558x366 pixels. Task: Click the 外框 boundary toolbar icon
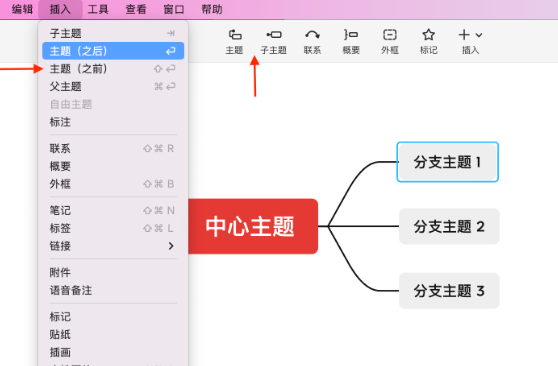[x=390, y=41]
